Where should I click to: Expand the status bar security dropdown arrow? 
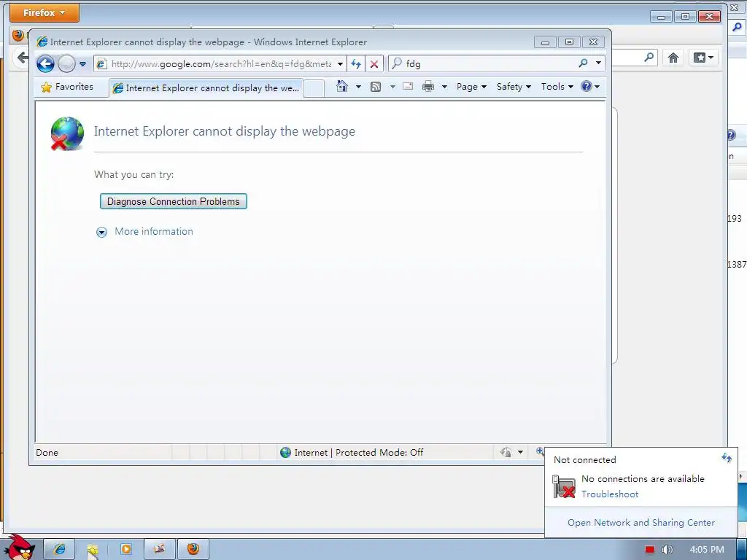521,452
